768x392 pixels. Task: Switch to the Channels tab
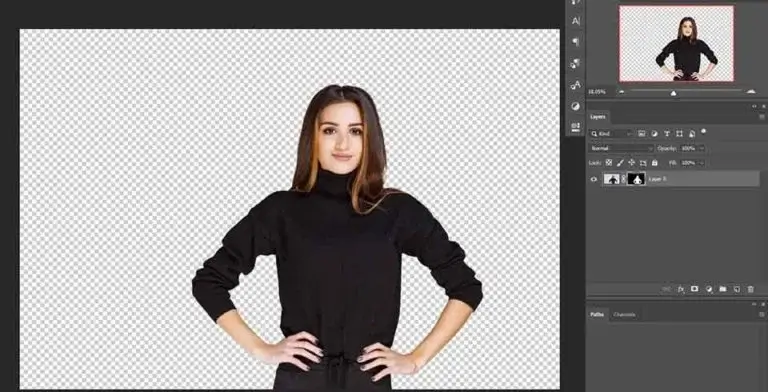[624, 315]
